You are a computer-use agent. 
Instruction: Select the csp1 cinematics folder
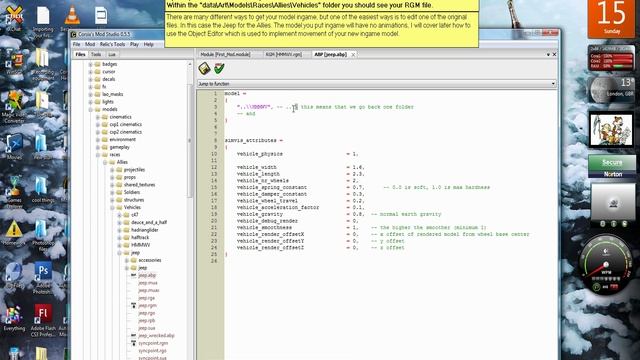tap(125, 124)
